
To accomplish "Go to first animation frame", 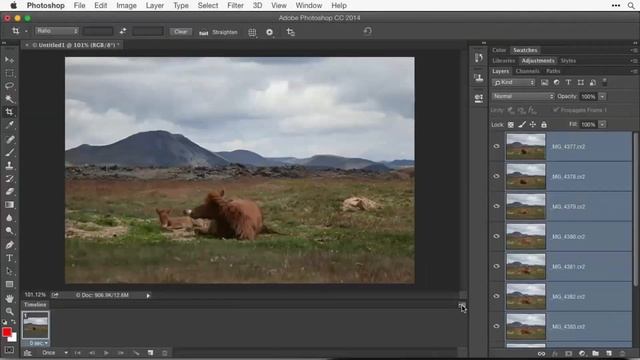I will pyautogui.click(x=78, y=353).
